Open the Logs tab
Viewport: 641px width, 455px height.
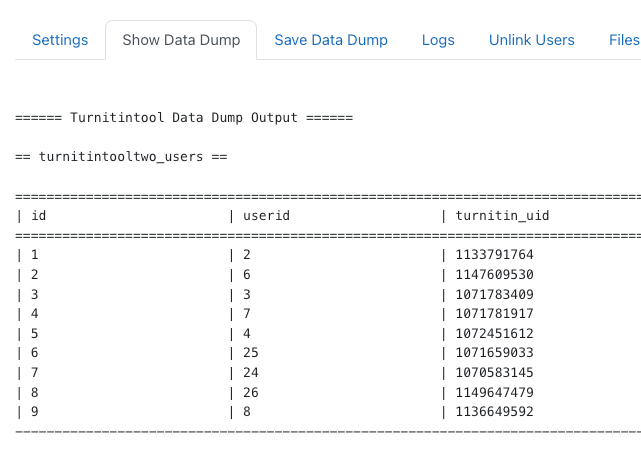[x=438, y=40]
